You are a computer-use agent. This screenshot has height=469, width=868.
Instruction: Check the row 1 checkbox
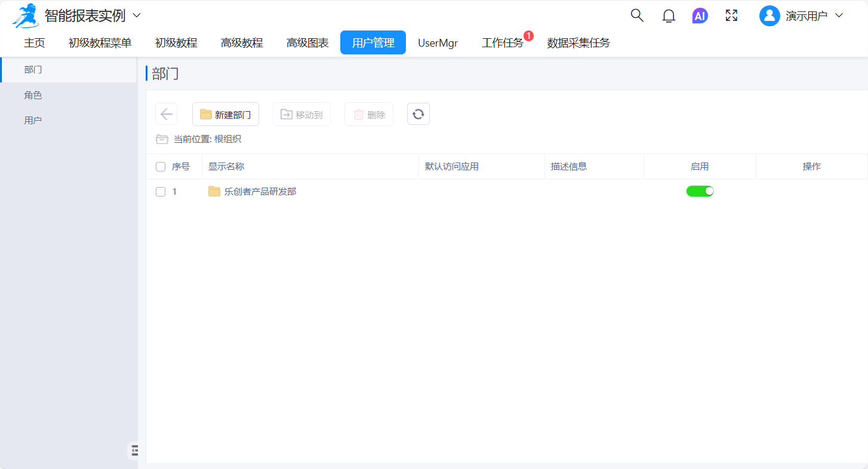point(161,192)
